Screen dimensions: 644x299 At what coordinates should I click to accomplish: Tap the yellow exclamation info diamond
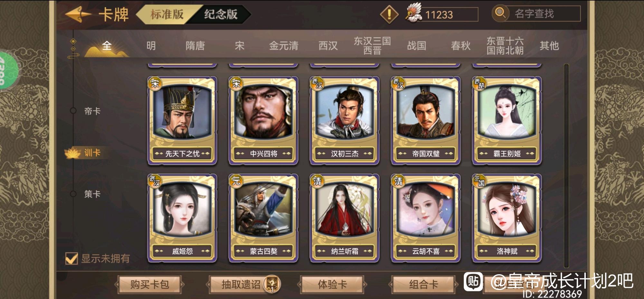pyautogui.click(x=389, y=14)
